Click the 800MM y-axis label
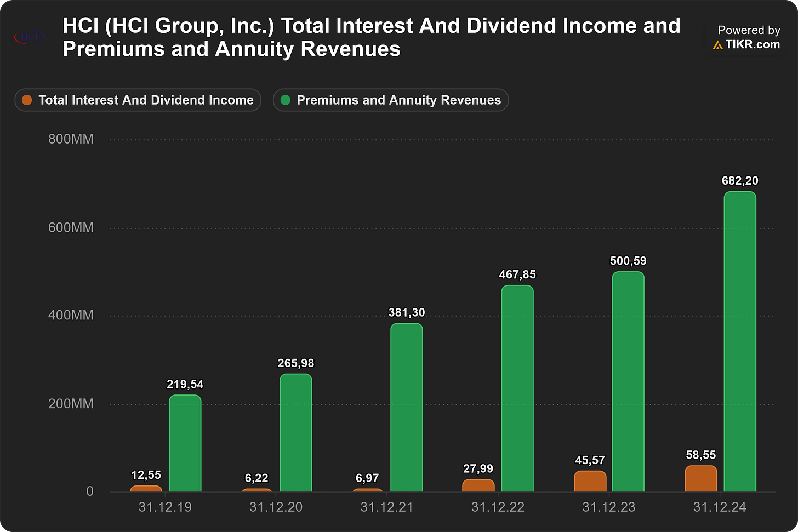The width and height of the screenshot is (798, 532). [71, 139]
